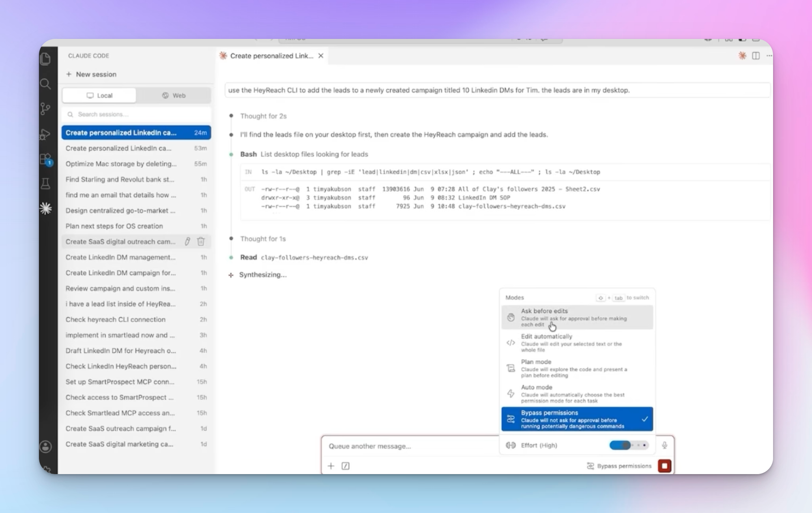This screenshot has width=812, height=513.
Task: Split the editor with the layout icon
Action: tap(756, 56)
